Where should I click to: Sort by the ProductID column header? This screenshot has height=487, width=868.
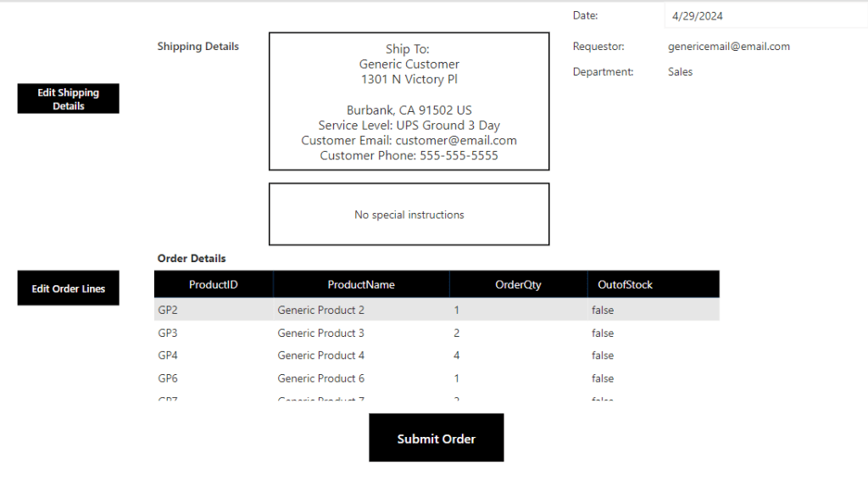click(214, 285)
